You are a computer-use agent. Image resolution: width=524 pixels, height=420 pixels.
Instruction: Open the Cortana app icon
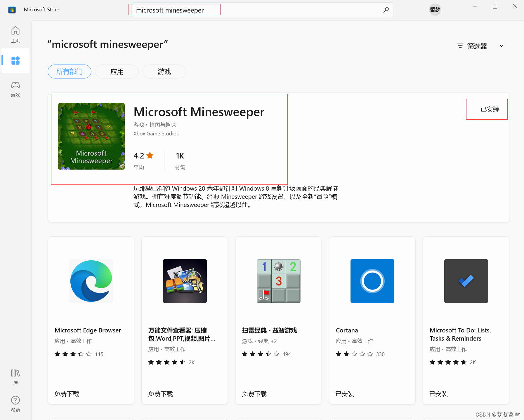click(x=372, y=281)
